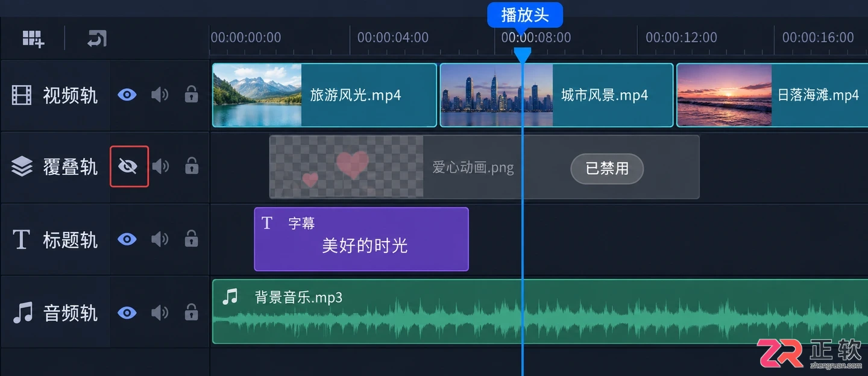Click the 音频轨 track label
Viewport: 868px width, 376px height.
pos(70,313)
